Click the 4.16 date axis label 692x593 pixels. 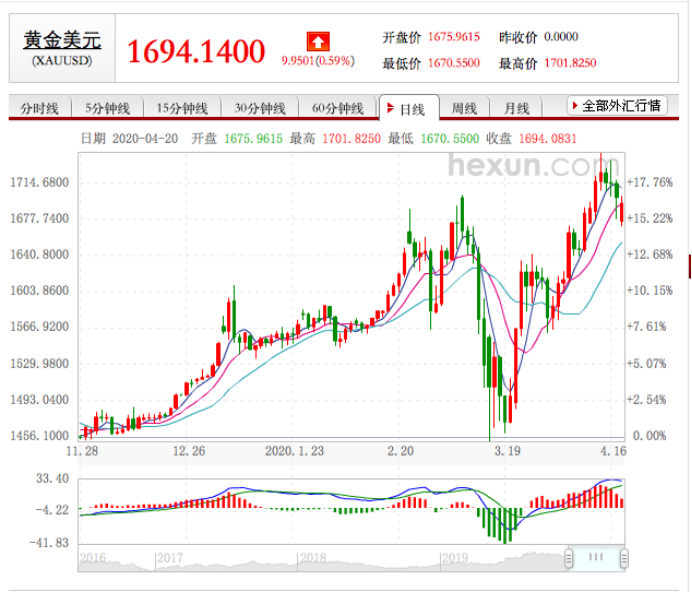click(x=613, y=451)
